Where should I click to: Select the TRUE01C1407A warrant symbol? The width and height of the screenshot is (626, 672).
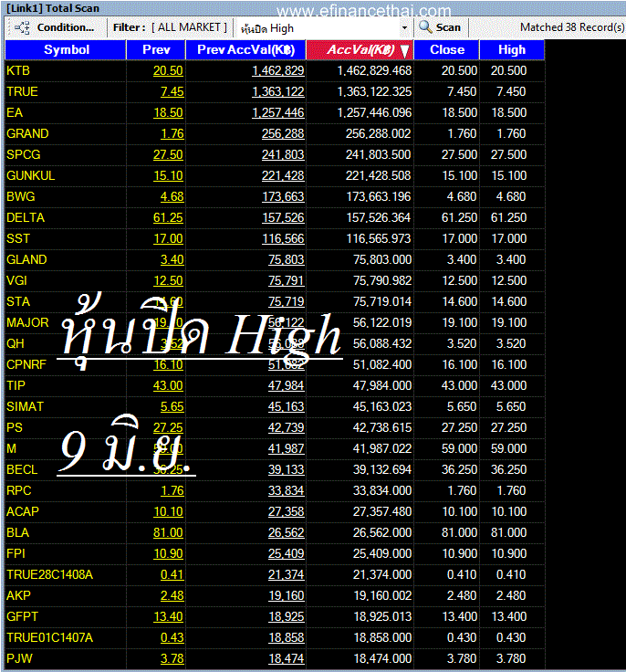pos(49,637)
